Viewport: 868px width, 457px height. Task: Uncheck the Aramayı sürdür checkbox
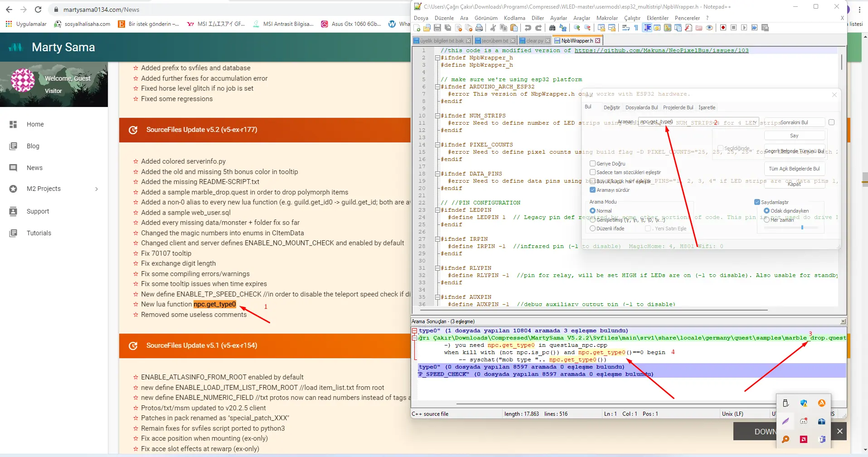click(592, 190)
